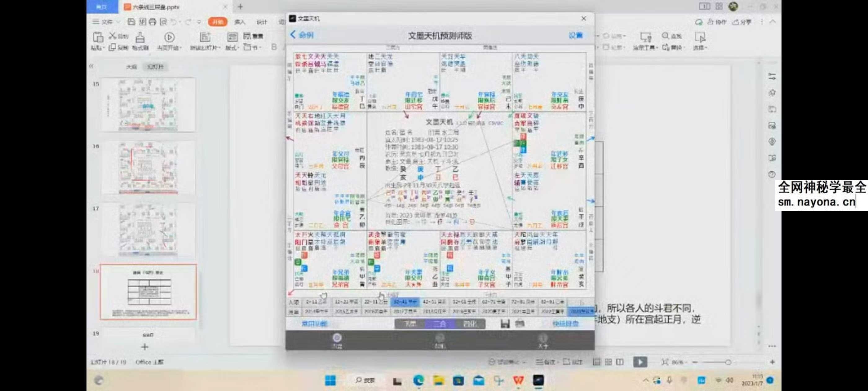This screenshot has width=868, height=391.
Task: Open Microsoft Edge from the taskbar
Action: click(x=418, y=380)
